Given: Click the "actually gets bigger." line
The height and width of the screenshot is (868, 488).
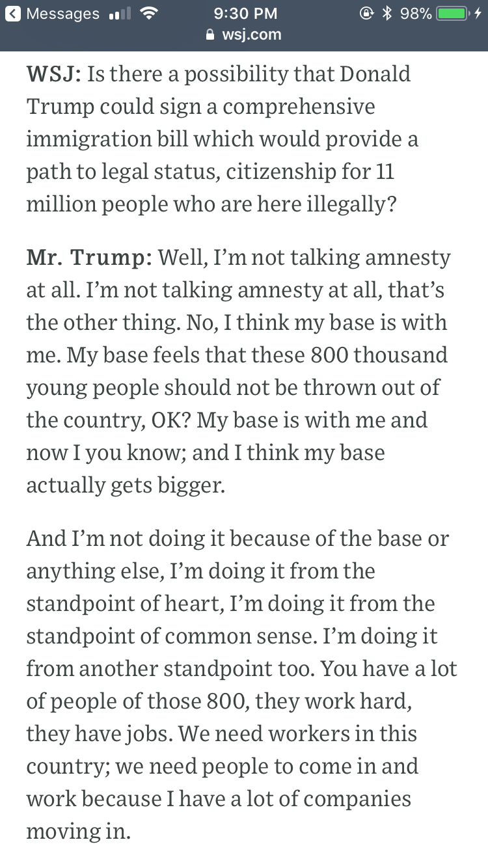Looking at the screenshot, I should tap(126, 485).
